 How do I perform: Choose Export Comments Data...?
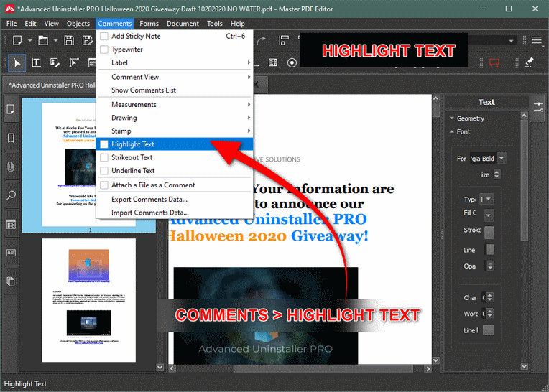coord(175,200)
